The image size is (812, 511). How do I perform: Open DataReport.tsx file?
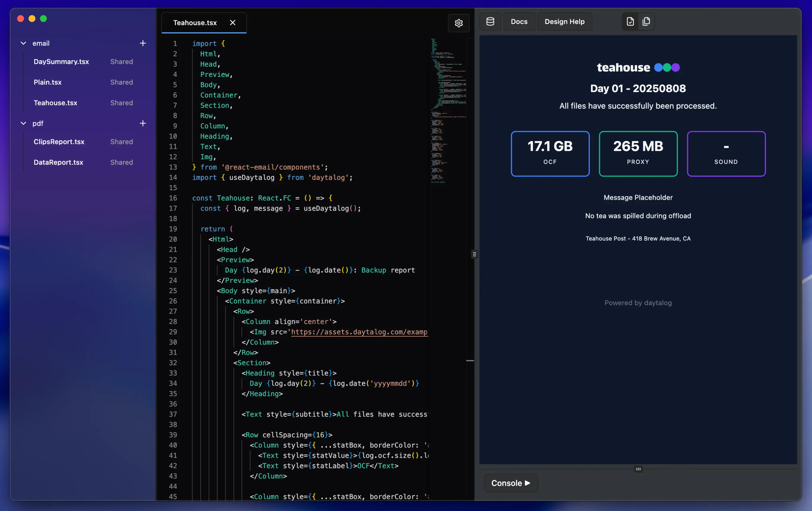(58, 162)
